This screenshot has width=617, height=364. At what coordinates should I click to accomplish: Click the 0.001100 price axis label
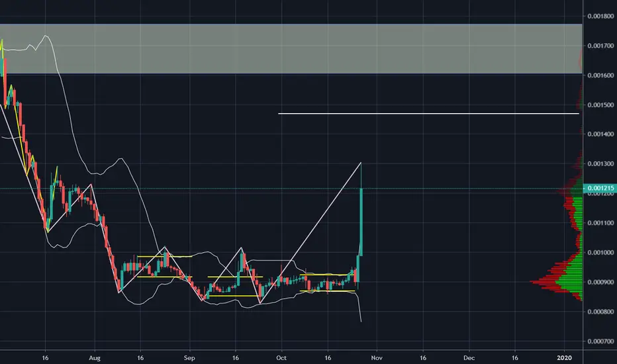(600, 223)
